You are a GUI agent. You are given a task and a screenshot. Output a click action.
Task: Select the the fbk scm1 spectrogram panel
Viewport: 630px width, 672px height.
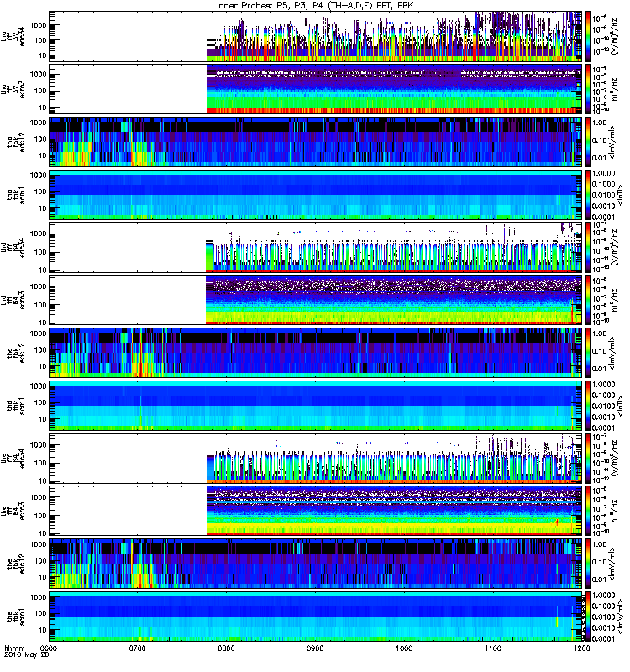(316, 617)
